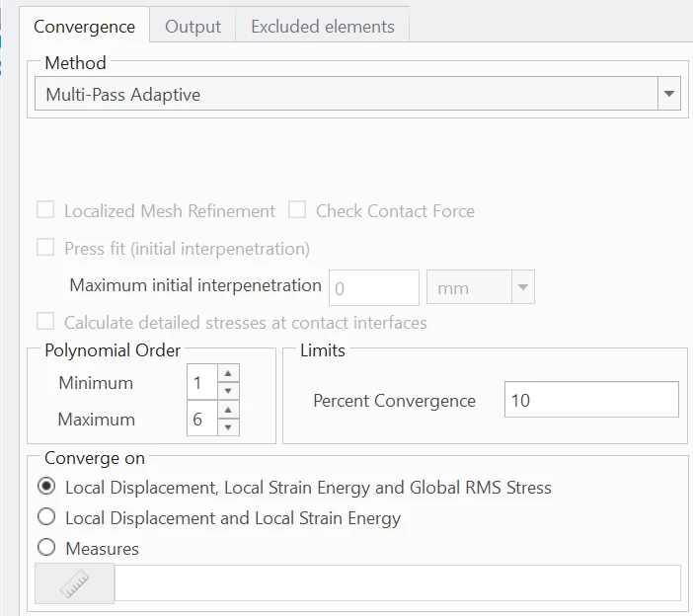Toggle Check Contact Force checkbox
The width and height of the screenshot is (693, 616).
pos(297,210)
